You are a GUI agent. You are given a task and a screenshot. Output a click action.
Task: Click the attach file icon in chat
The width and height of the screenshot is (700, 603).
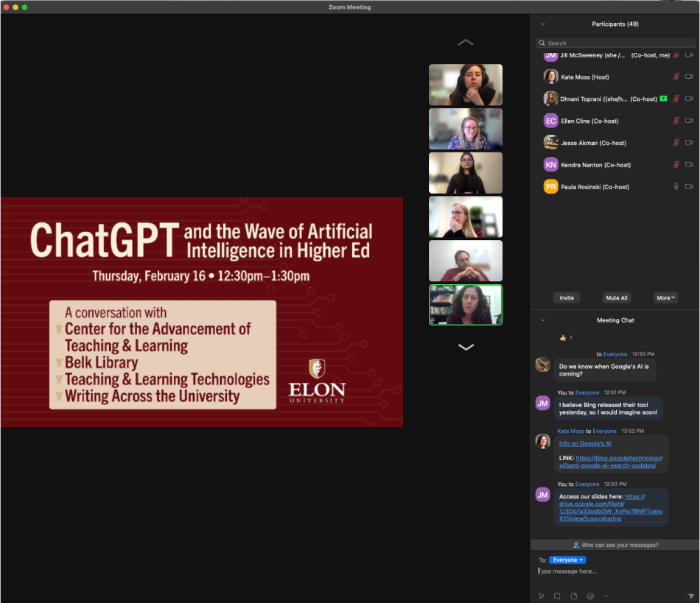574,596
